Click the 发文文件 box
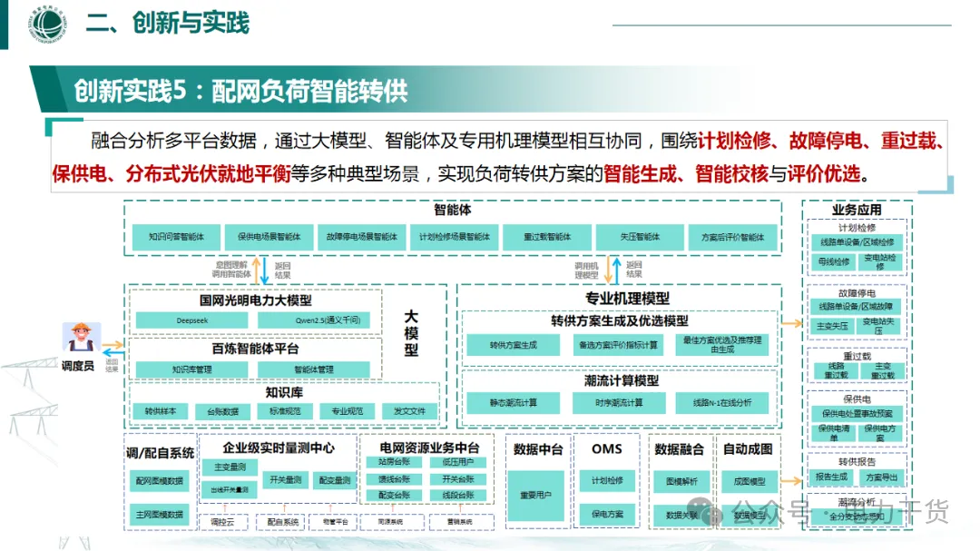 point(410,411)
